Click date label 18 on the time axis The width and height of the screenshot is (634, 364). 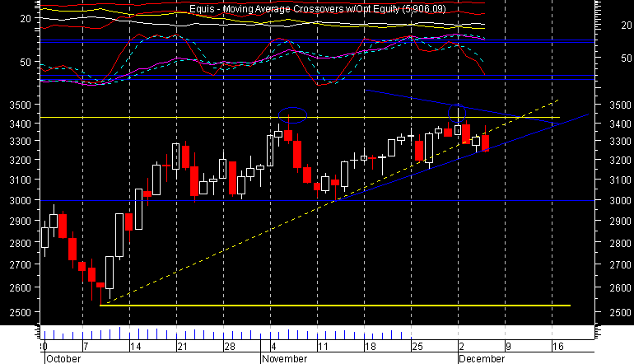pyautogui.click(x=371, y=347)
